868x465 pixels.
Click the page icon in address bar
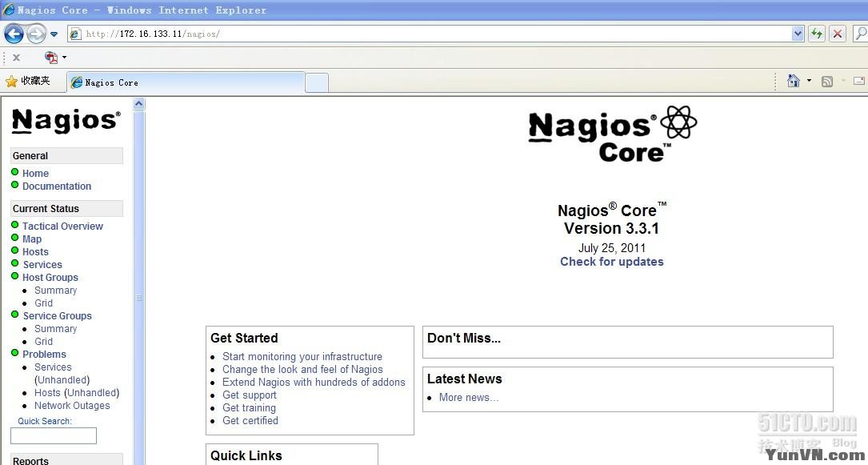click(76, 34)
